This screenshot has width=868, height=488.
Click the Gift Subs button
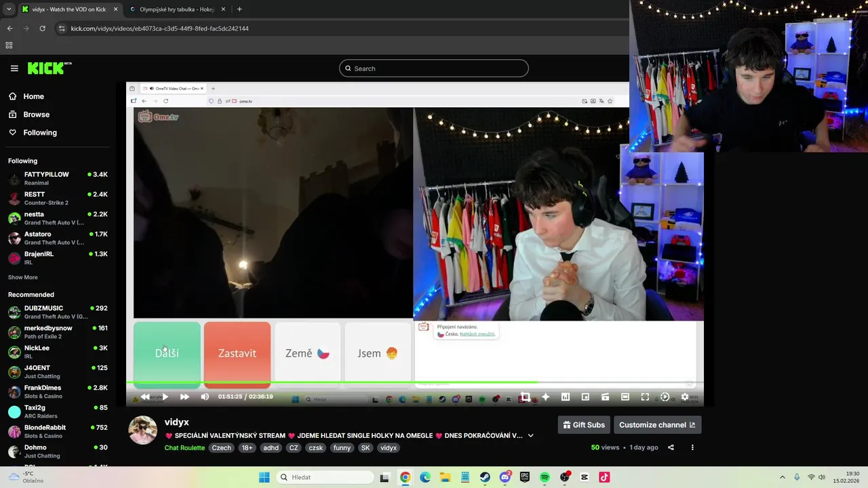[x=584, y=425]
